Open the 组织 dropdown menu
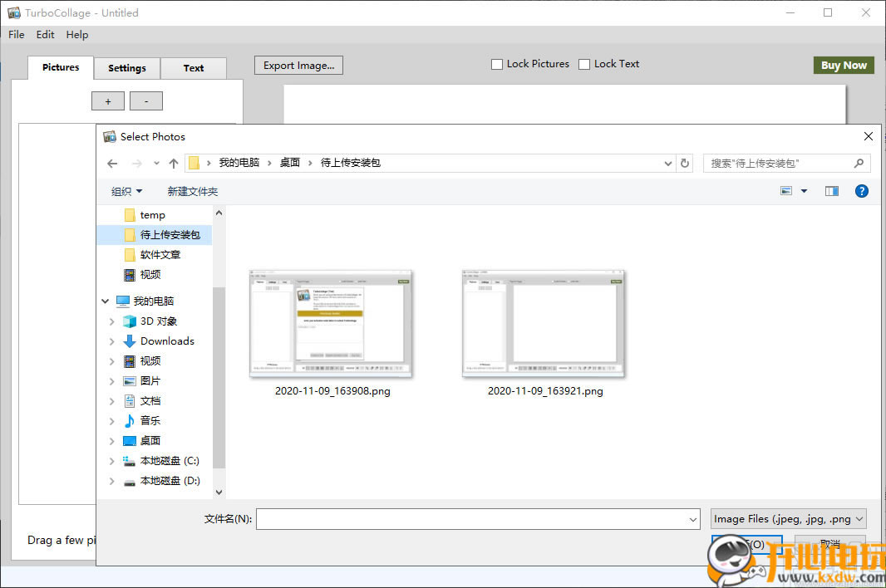 126,192
